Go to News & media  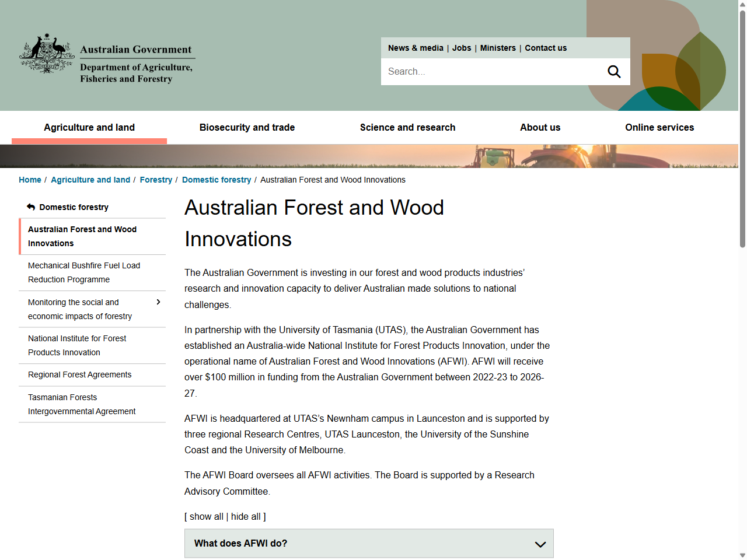point(416,48)
